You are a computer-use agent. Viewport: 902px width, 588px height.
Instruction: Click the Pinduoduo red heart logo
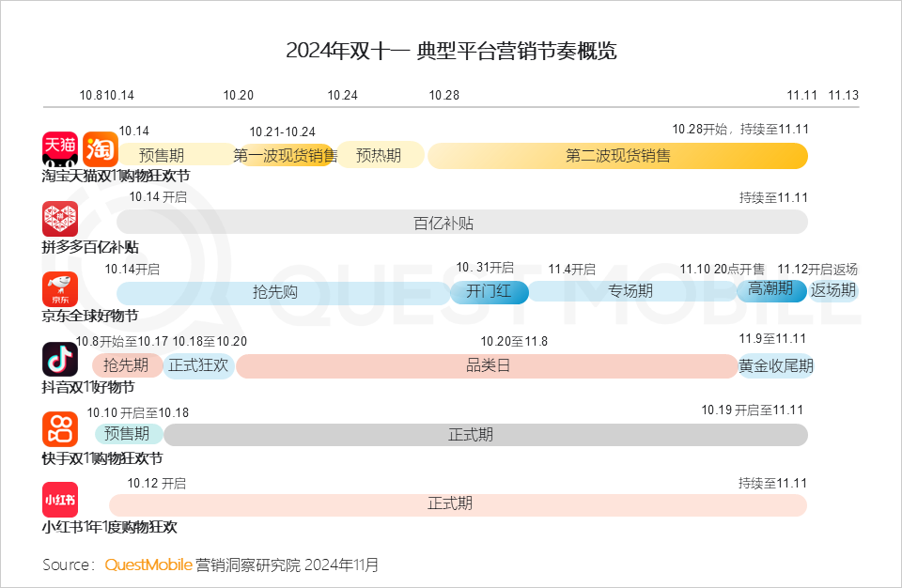(x=60, y=219)
